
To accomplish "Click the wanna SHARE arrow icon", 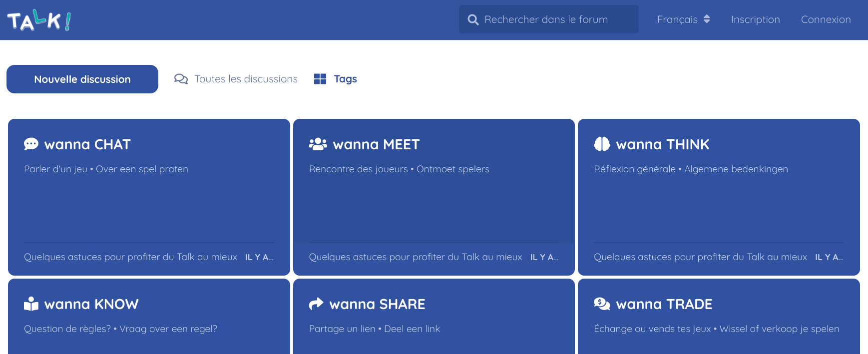I will tap(316, 304).
